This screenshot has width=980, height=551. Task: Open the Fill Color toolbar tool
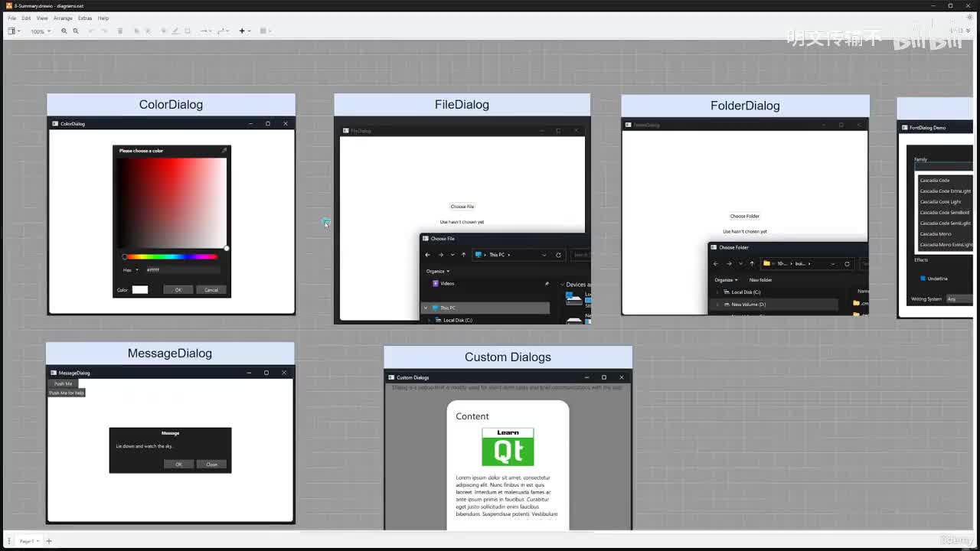tap(164, 31)
